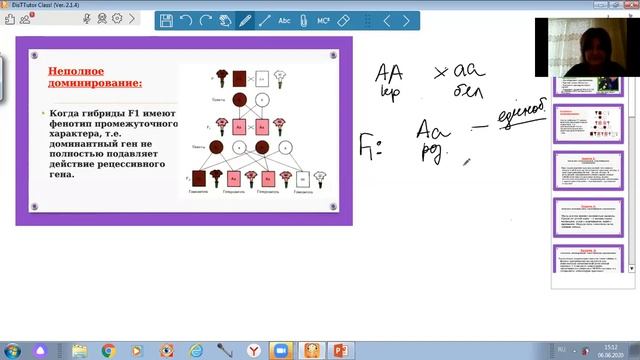Launch the purple Alice assistant taskbar icon
The image size is (640, 360).
tap(40, 351)
